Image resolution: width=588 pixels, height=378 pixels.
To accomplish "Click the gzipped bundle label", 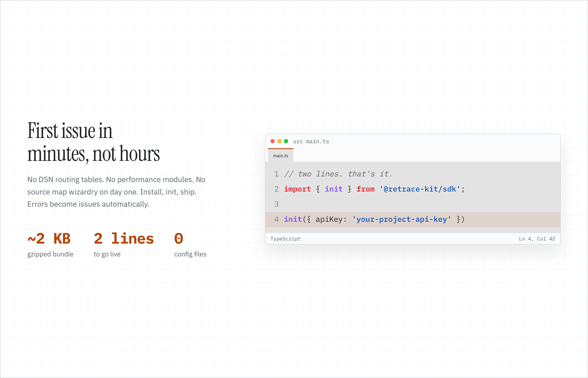I will 50,254.
